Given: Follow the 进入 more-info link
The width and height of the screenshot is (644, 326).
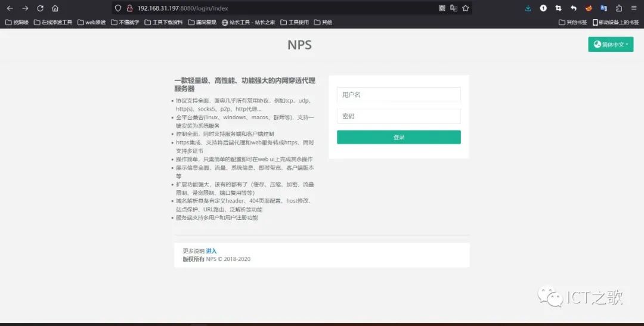Looking at the screenshot, I should tap(211, 251).
